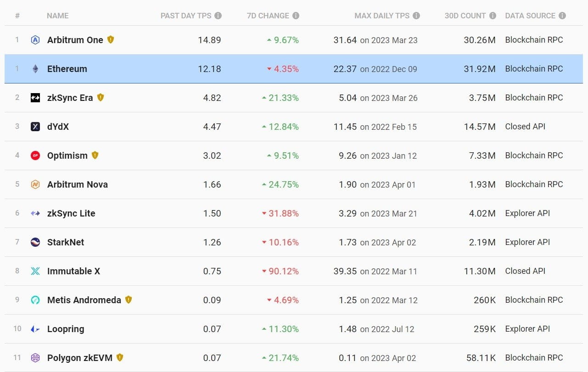
Task: Click Metis Andromeda's 260K 30D count
Action: point(485,300)
